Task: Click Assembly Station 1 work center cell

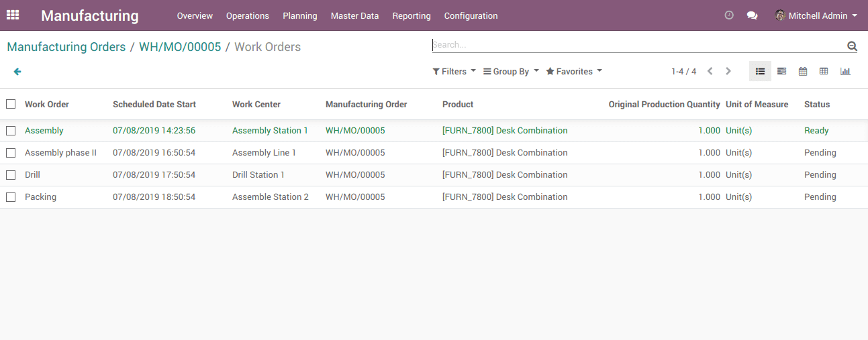Action: click(x=270, y=131)
